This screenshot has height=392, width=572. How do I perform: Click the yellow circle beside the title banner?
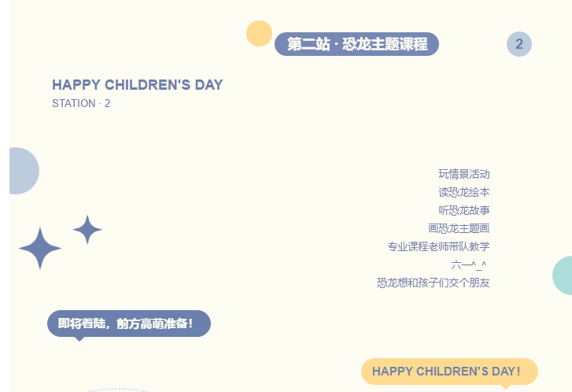259,34
